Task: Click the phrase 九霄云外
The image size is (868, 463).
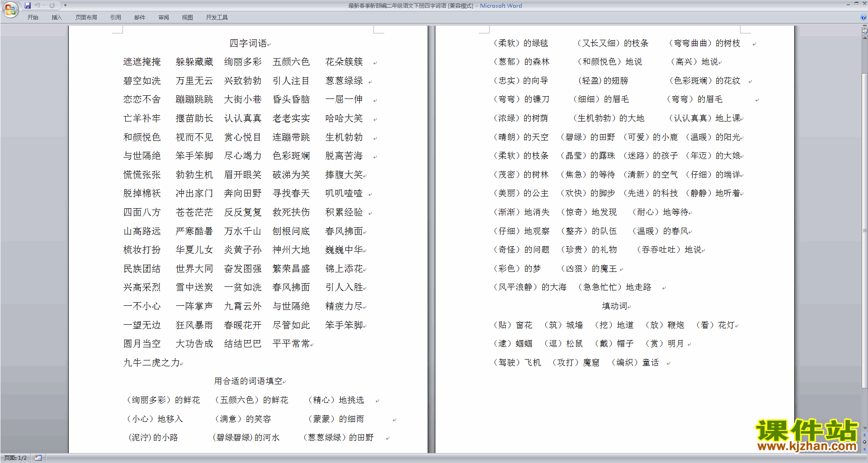Action: coord(243,306)
